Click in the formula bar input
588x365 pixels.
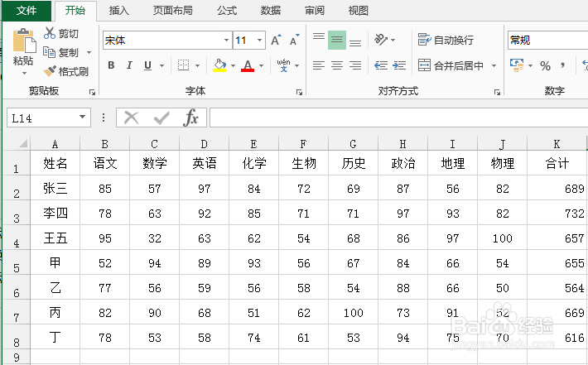click(x=398, y=118)
